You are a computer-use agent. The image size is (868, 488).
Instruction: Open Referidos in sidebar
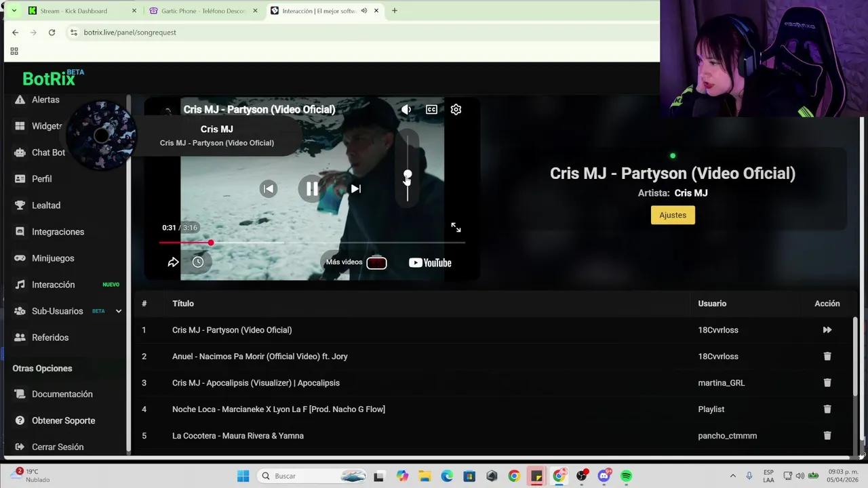click(50, 338)
